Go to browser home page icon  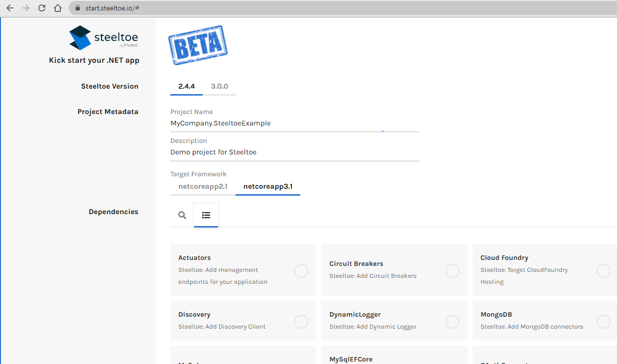coord(58,8)
